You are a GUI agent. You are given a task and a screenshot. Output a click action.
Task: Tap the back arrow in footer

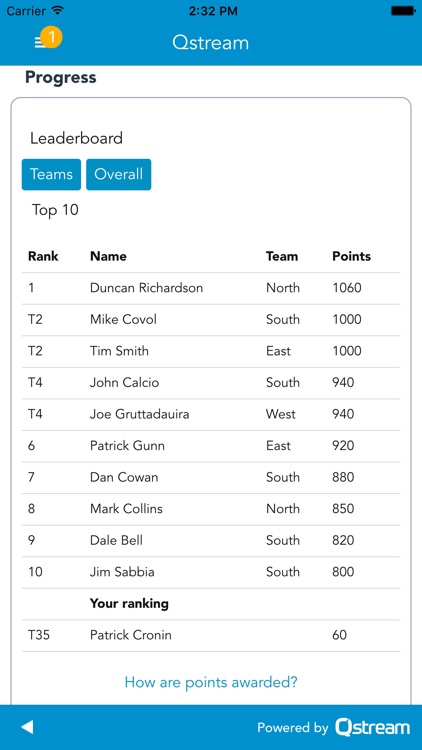click(28, 727)
